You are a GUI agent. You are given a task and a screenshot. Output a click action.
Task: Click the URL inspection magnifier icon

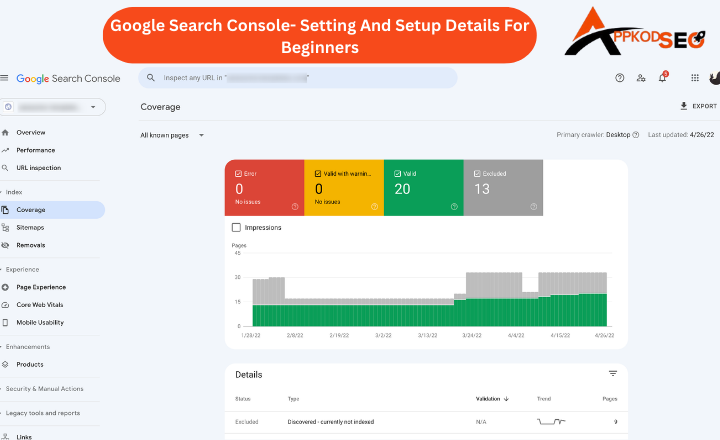[x=5, y=168]
